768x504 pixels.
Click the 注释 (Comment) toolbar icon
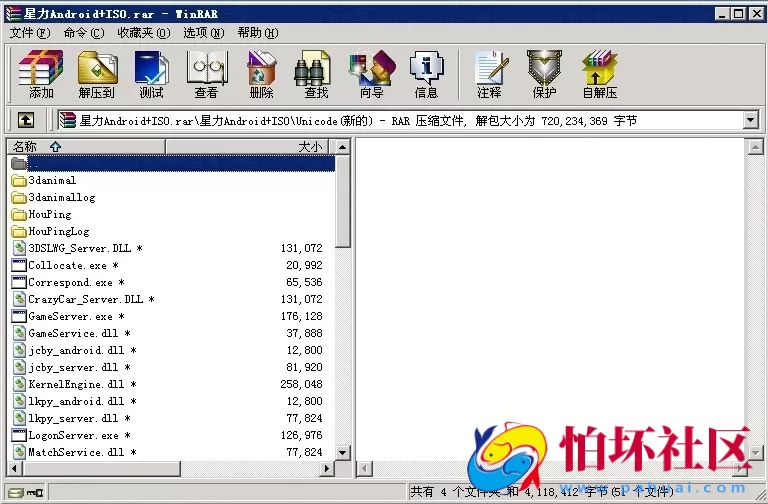pos(489,74)
